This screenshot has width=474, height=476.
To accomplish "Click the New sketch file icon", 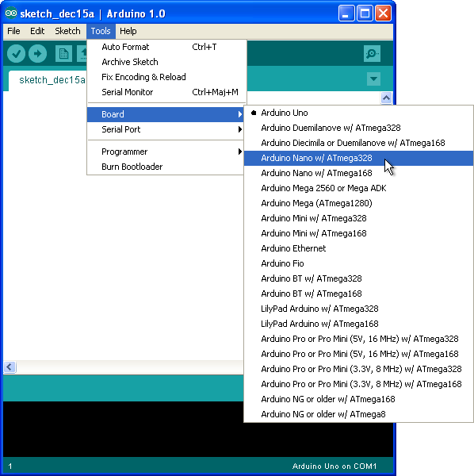I will [63, 54].
